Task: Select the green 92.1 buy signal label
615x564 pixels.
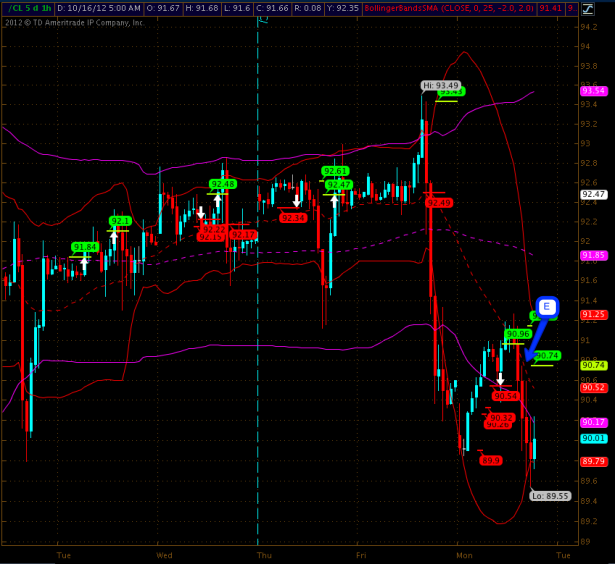Action: tap(120, 220)
